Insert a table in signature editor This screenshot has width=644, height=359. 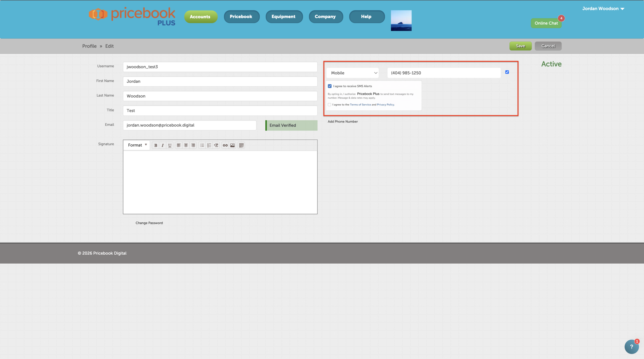(241, 145)
